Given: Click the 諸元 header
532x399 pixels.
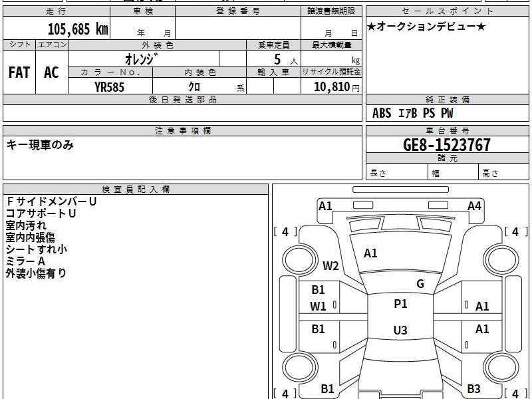Looking at the screenshot, I should pyautogui.click(x=447, y=158).
